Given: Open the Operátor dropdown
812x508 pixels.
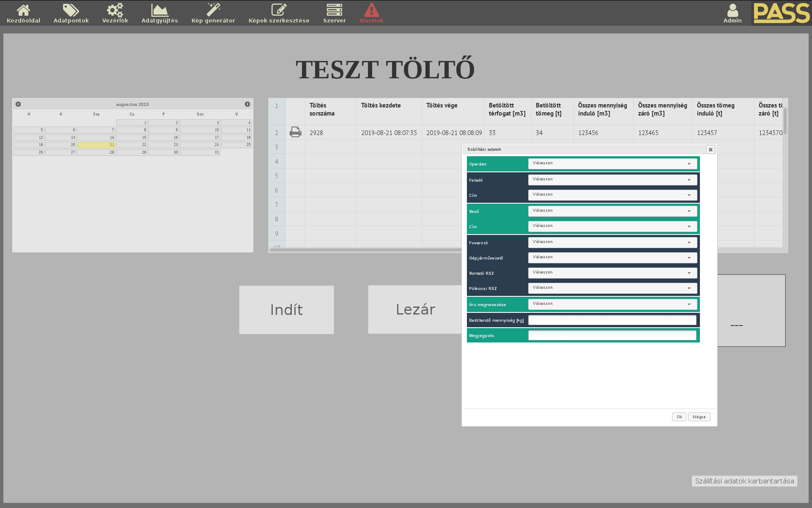Looking at the screenshot, I should click(x=612, y=164).
